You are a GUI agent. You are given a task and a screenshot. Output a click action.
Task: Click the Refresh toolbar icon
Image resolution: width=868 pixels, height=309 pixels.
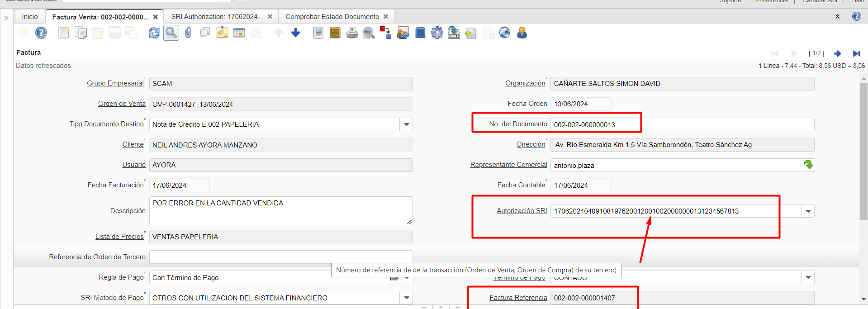click(x=154, y=33)
